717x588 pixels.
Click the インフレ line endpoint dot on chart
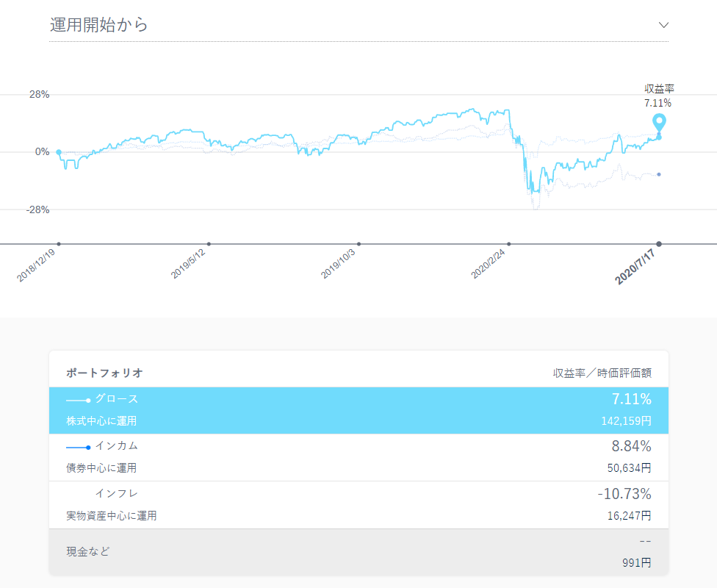[659, 174]
